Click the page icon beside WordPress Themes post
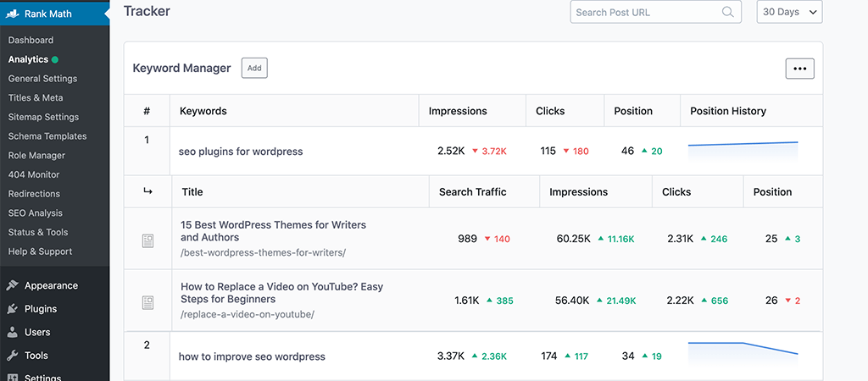868x381 pixels. 147,241
